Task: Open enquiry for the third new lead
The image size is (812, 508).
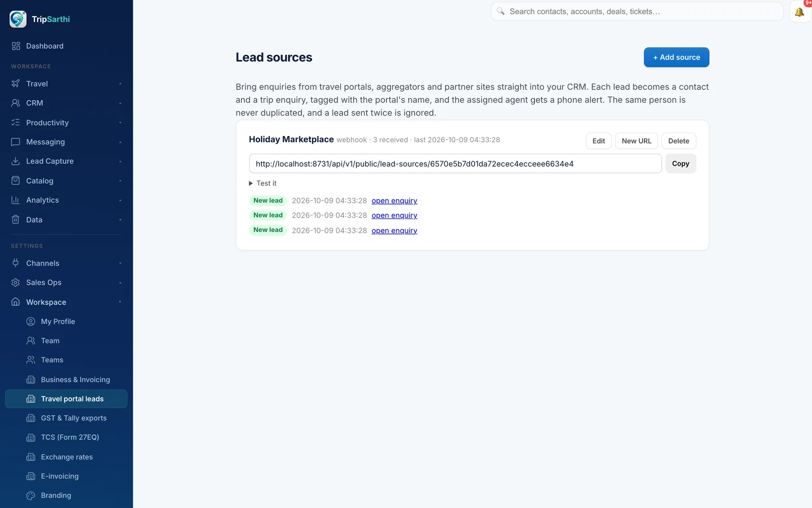Action: tap(394, 231)
